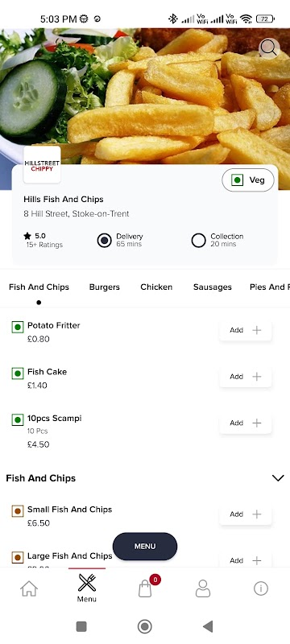Image resolution: width=290 pixels, height=644 pixels.
Task: Tap the info circle icon
Action: [261, 588]
